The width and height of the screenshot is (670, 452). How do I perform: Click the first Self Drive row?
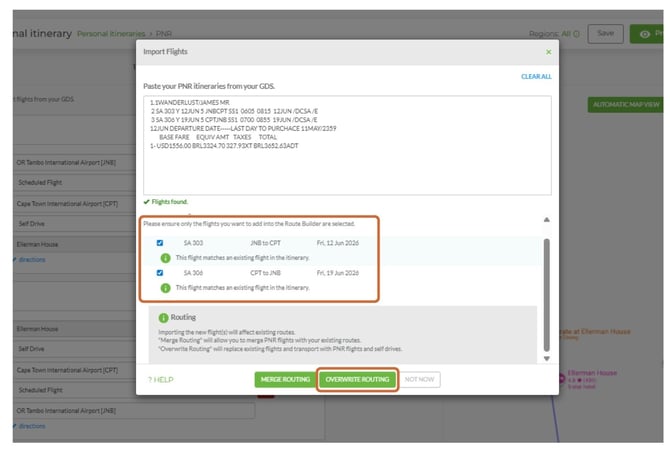pyautogui.click(x=75, y=223)
